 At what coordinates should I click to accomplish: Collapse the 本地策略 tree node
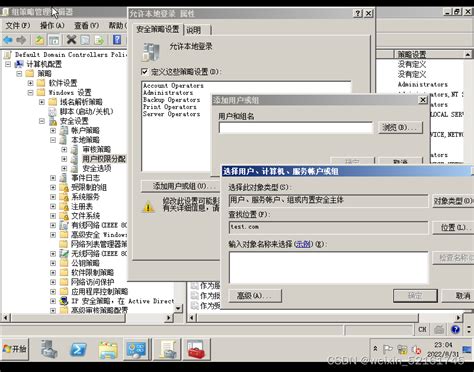pyautogui.click(x=53, y=140)
